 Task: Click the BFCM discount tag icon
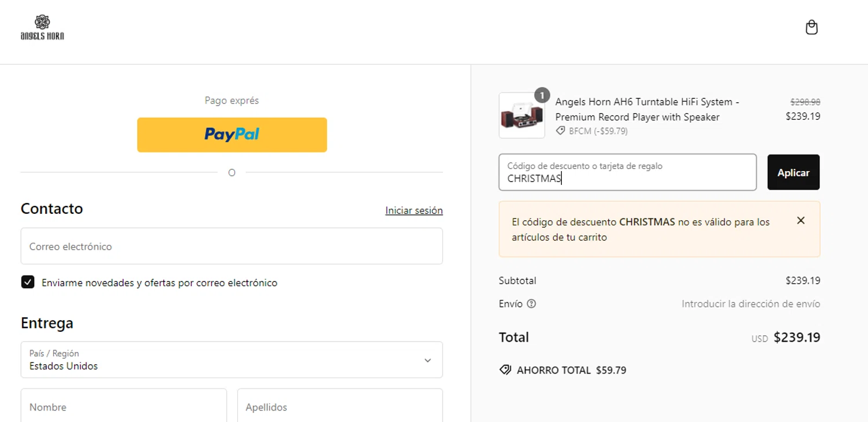[560, 131]
